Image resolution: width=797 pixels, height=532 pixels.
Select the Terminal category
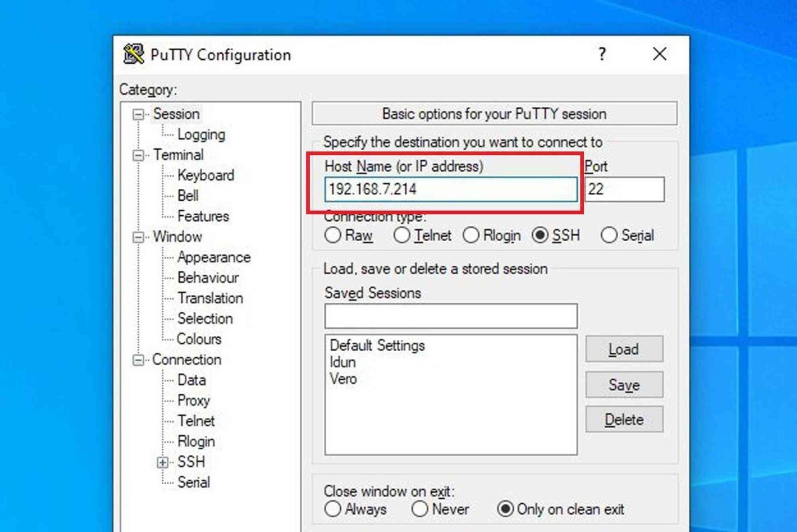(x=178, y=155)
